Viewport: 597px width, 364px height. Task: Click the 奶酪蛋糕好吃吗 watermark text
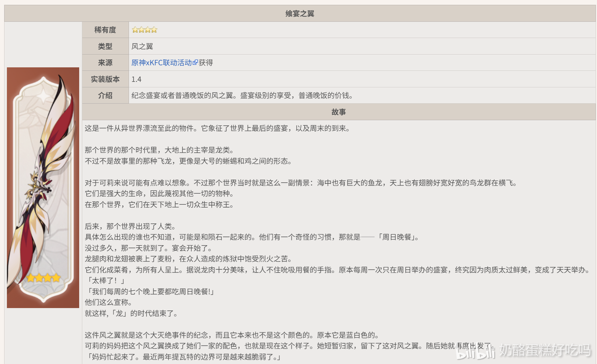pos(545,350)
